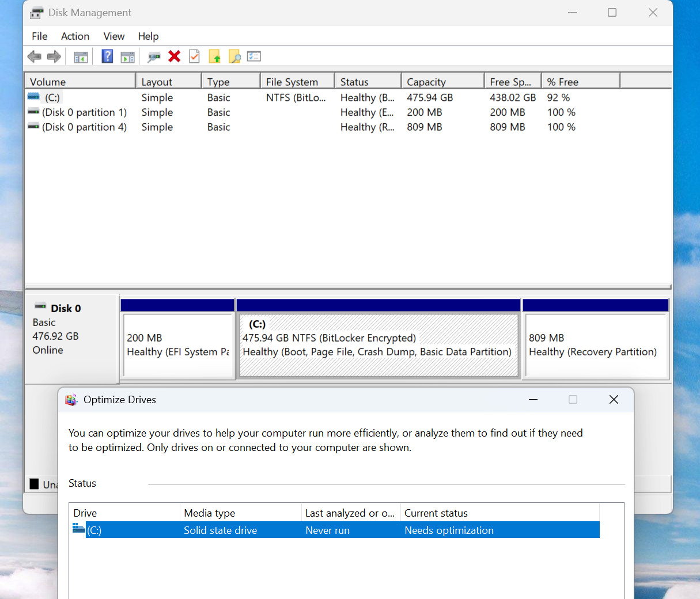Viewport: 700px width, 599px height.
Task: Click the folder with green up-arrow icon
Action: coord(214,56)
